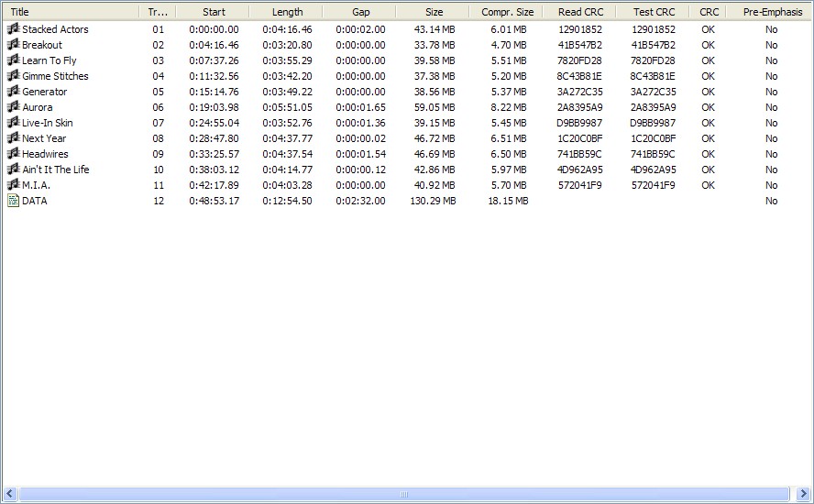Click the Read CRC value 12901852
The height and width of the screenshot is (504, 814).
click(x=580, y=29)
